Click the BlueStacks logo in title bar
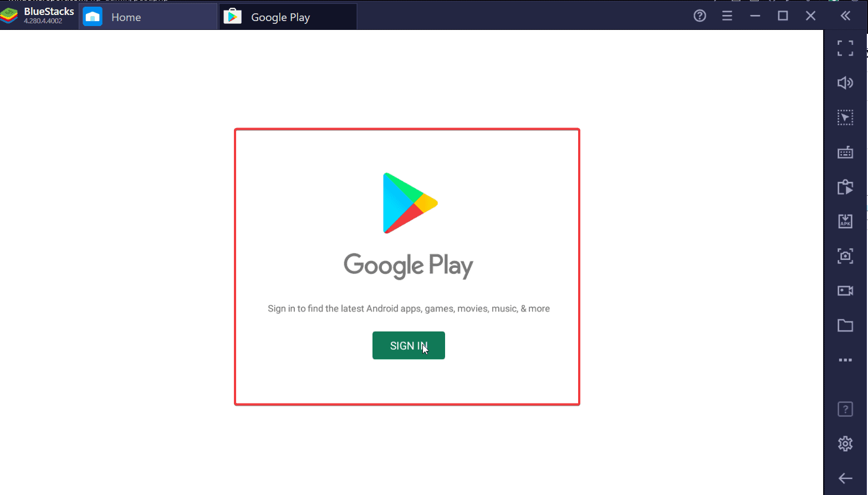Viewport: 868px width, 495px height. tap(9, 17)
